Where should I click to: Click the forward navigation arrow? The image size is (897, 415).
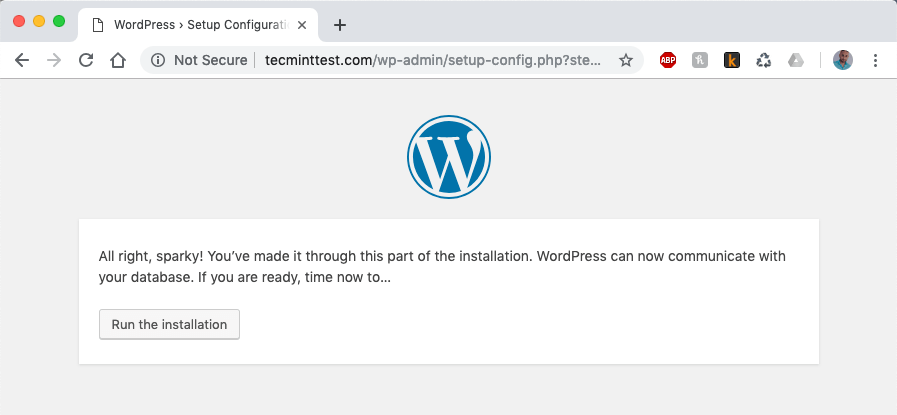tap(54, 60)
